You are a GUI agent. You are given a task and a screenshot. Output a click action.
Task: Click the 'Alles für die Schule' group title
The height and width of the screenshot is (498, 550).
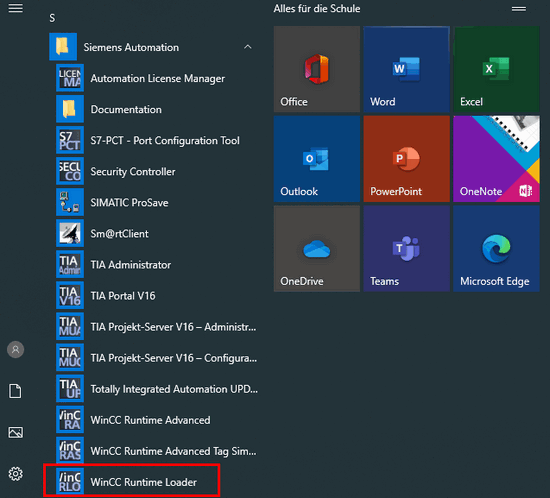pos(317,8)
